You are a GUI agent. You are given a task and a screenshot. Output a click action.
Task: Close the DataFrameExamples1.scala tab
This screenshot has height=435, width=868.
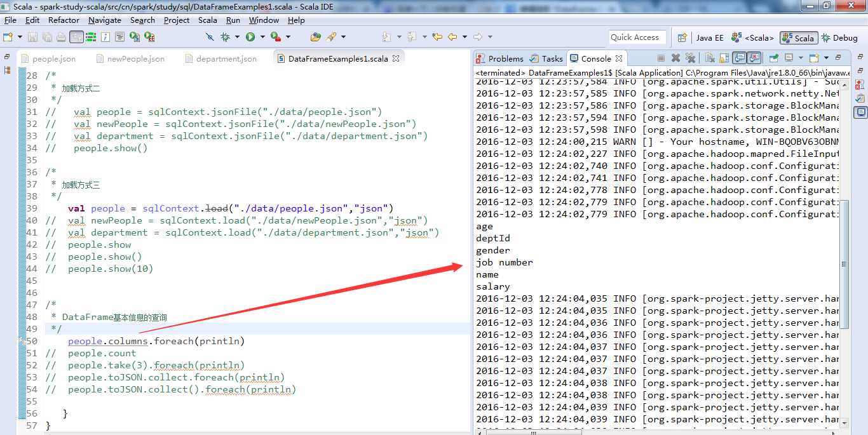[x=396, y=58]
